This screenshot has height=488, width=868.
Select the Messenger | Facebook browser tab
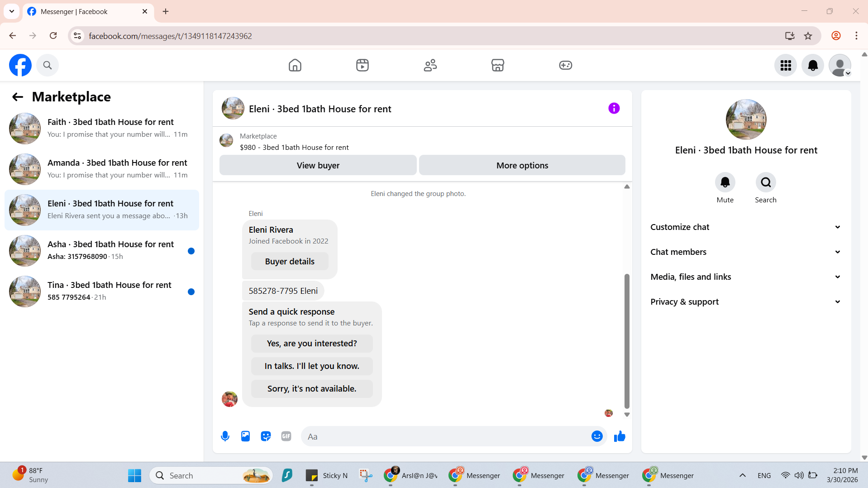pyautogui.click(x=88, y=11)
